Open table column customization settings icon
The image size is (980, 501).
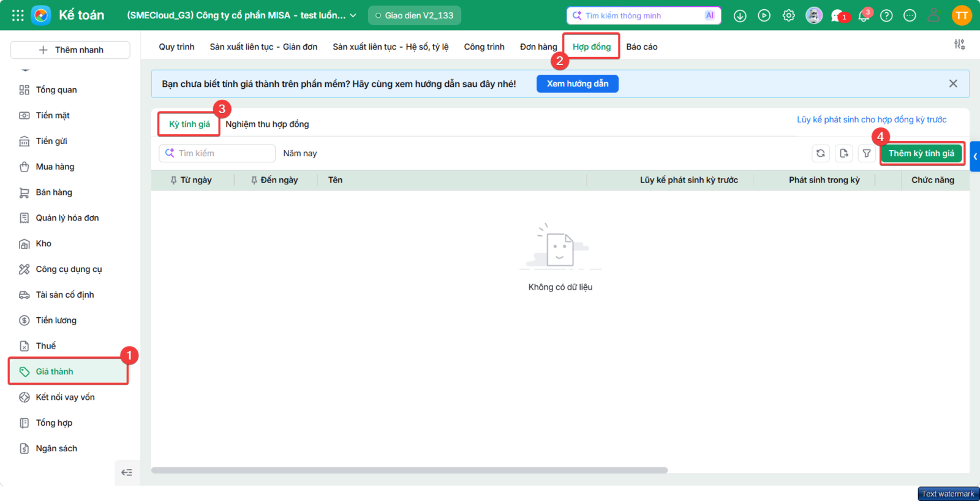tap(959, 44)
